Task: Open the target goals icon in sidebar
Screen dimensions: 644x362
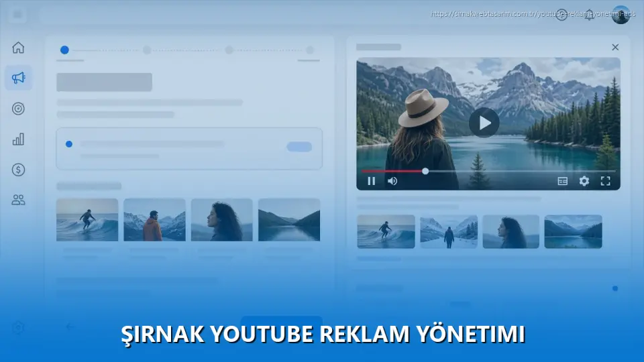Action: click(18, 109)
